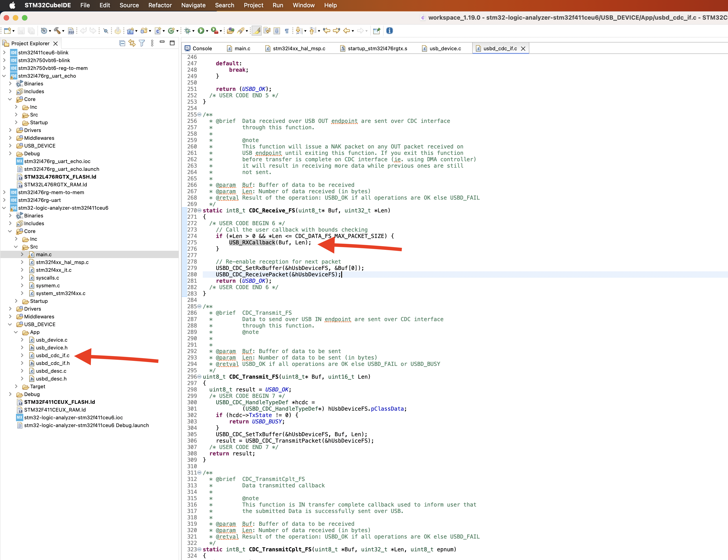Open the Refactor menu
728x560 pixels.
160,5
